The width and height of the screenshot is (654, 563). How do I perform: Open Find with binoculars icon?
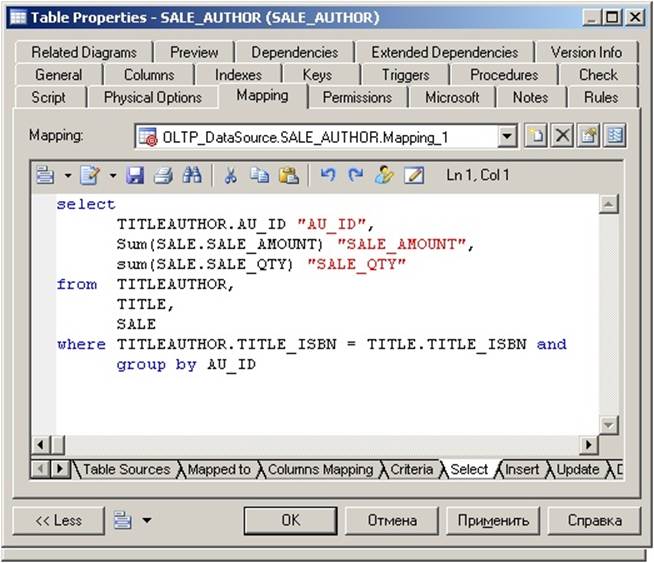(x=192, y=175)
